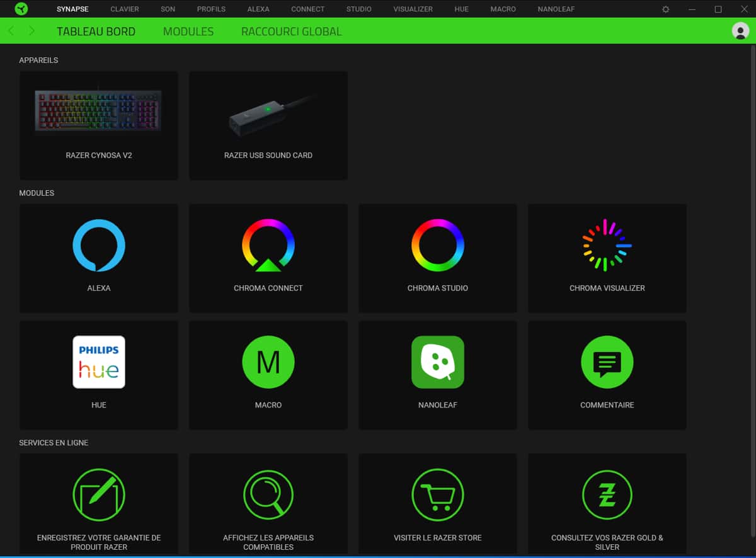Switch to the VISUALIZER top tab
The height and width of the screenshot is (558, 756).
(413, 9)
